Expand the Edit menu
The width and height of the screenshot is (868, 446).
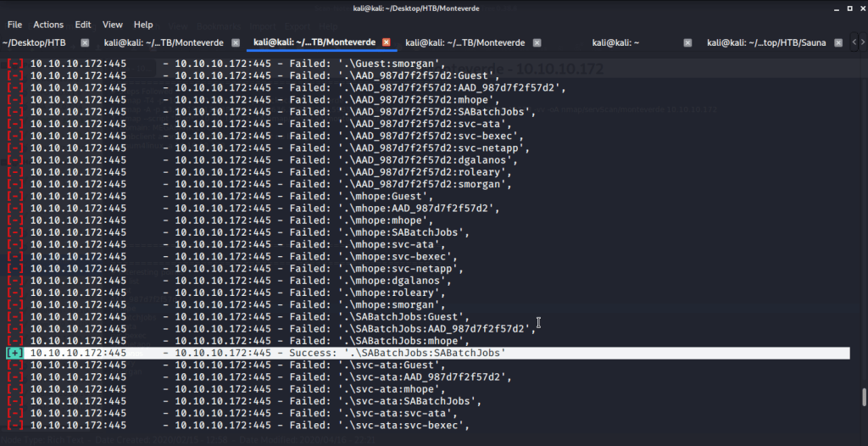point(83,25)
